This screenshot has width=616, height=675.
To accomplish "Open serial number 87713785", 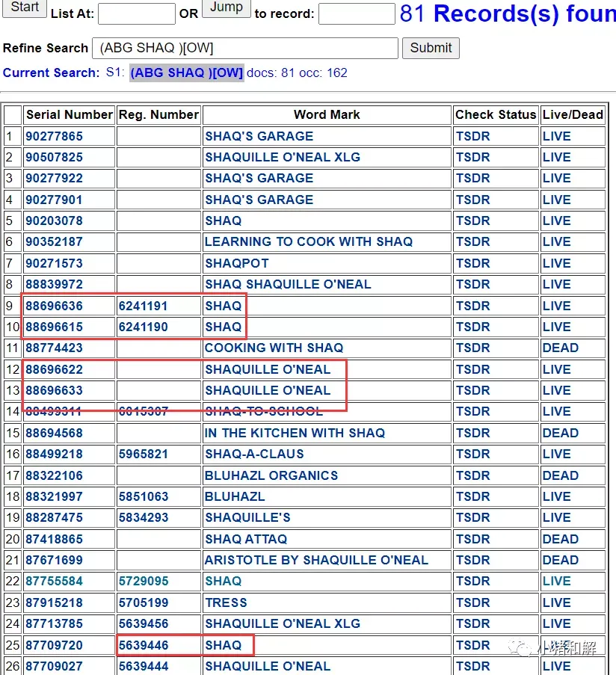I will (x=55, y=623).
